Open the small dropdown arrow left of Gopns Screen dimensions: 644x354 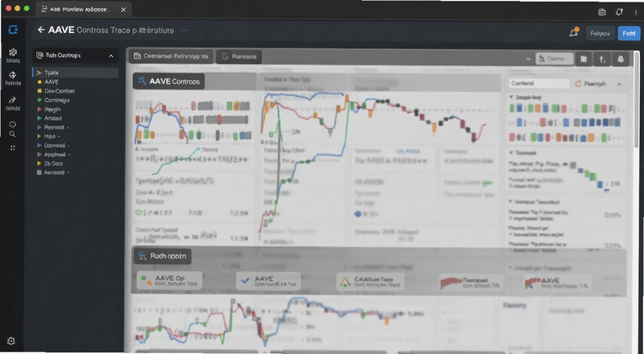click(x=529, y=60)
